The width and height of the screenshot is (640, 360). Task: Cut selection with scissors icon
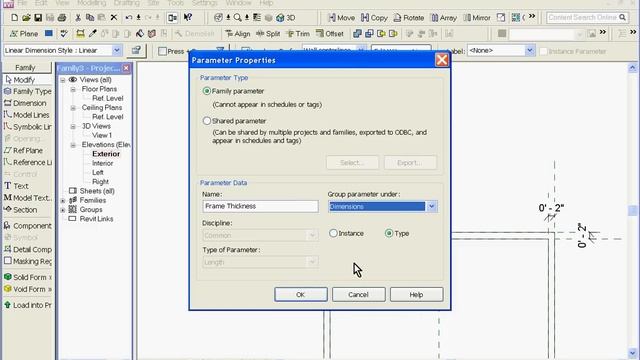78,18
